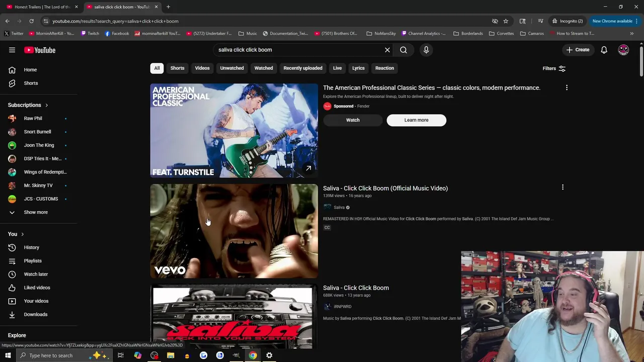Viewport: 644px width, 362px height.
Task: Select the Reaction filter chip
Action: point(384,68)
